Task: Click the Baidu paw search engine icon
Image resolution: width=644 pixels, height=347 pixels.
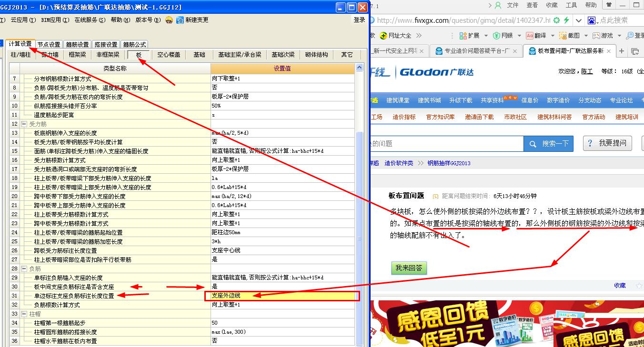Action: (592, 20)
